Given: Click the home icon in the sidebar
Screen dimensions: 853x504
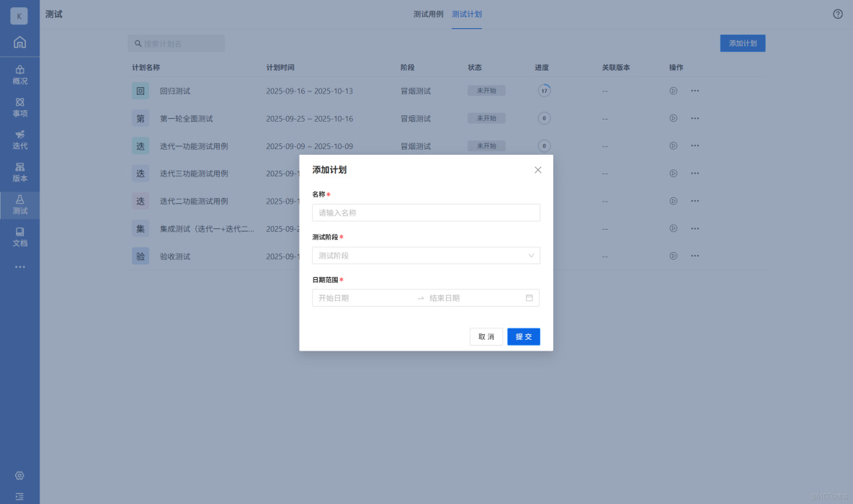Looking at the screenshot, I should pos(19,42).
